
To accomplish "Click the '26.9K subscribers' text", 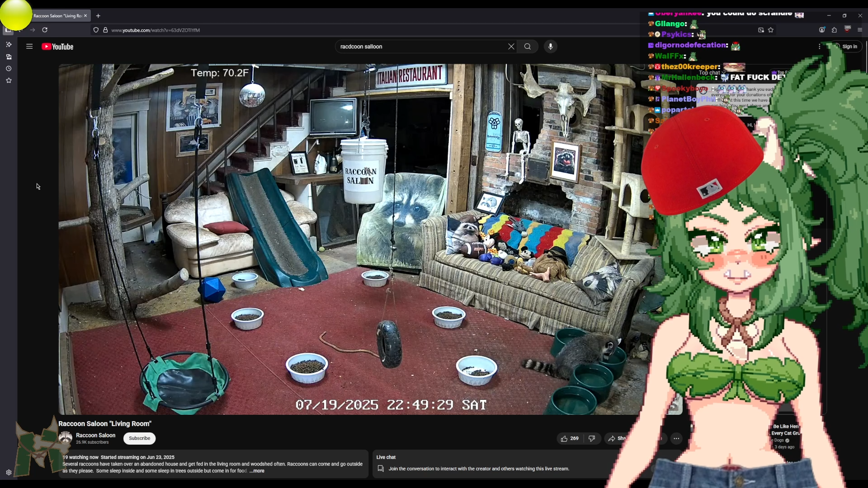I will pyautogui.click(x=92, y=442).
